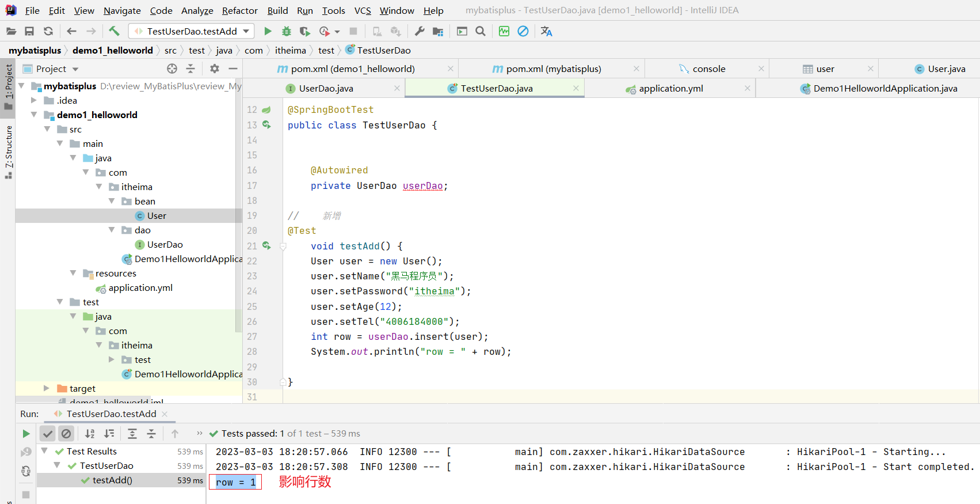Switch to the application.yml editor tab

(670, 89)
